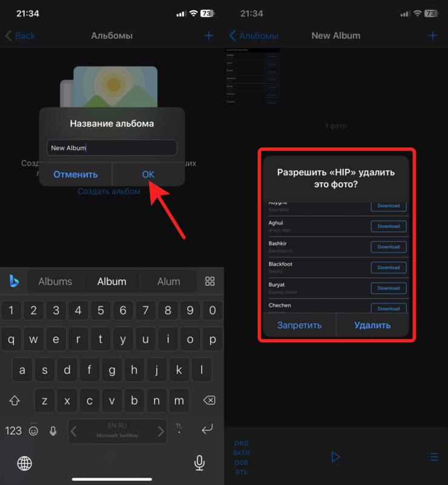Tap the dictation microphone at bottom right
Screen dimensions: 448x485
tap(199, 463)
